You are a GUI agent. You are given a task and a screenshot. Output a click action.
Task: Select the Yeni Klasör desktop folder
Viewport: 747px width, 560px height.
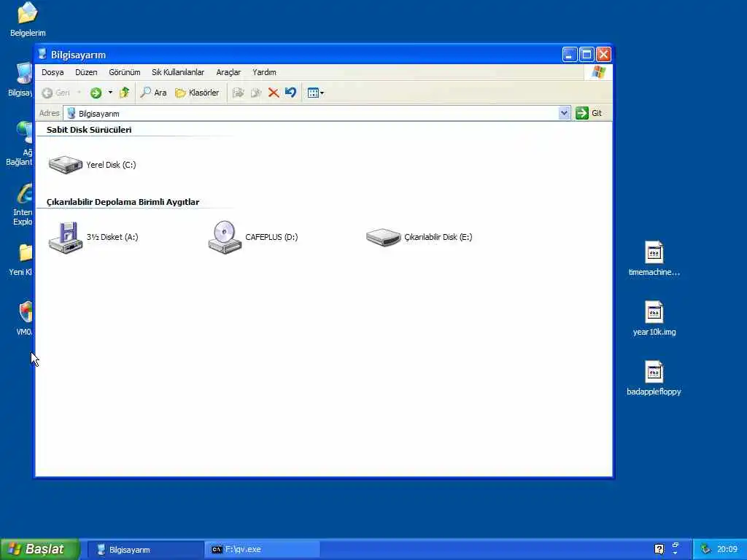click(x=26, y=252)
